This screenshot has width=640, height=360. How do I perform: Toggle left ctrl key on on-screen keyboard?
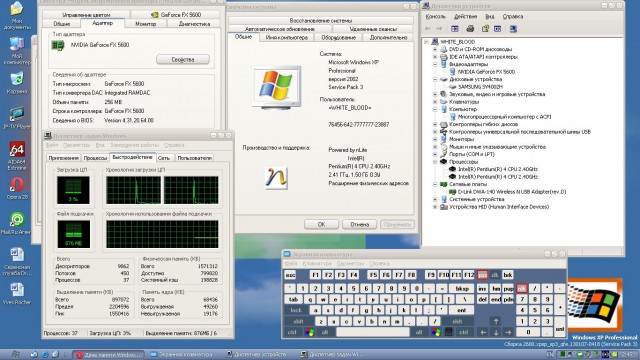(293, 332)
